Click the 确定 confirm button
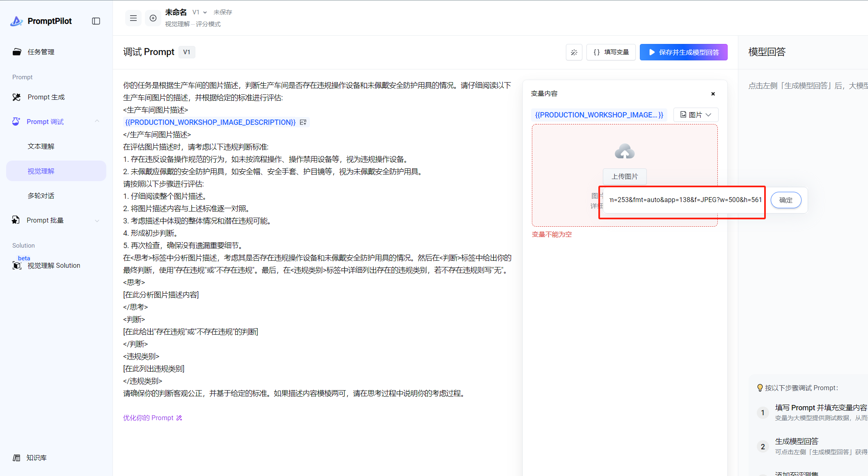 point(786,200)
